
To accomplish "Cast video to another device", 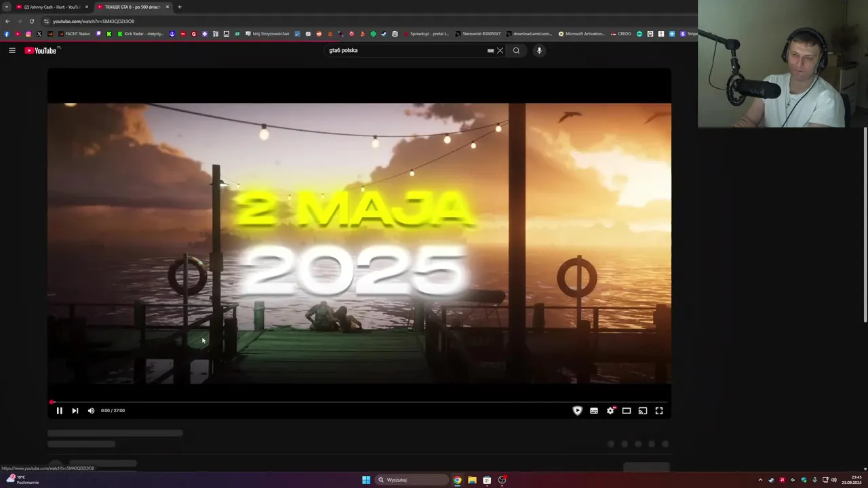I will (x=643, y=411).
